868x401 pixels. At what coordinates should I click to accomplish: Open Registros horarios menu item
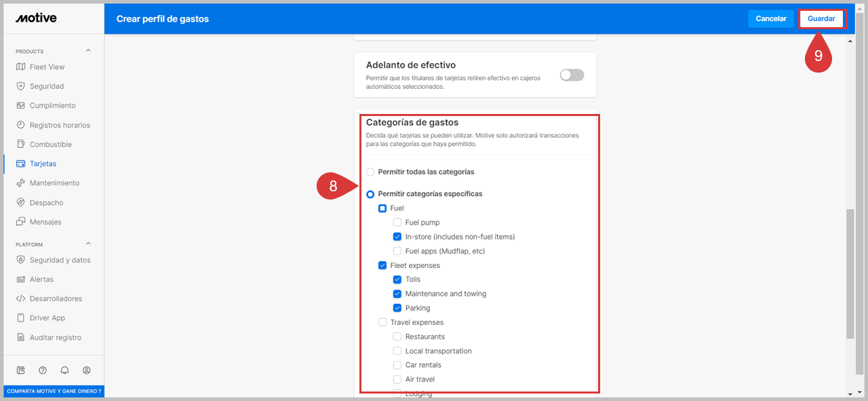(59, 126)
